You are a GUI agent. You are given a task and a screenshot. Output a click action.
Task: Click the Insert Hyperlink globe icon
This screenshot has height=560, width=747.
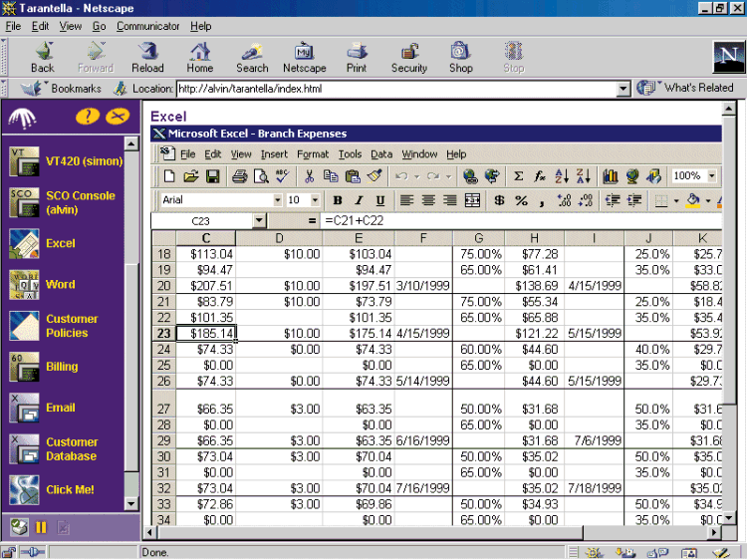pos(470,176)
